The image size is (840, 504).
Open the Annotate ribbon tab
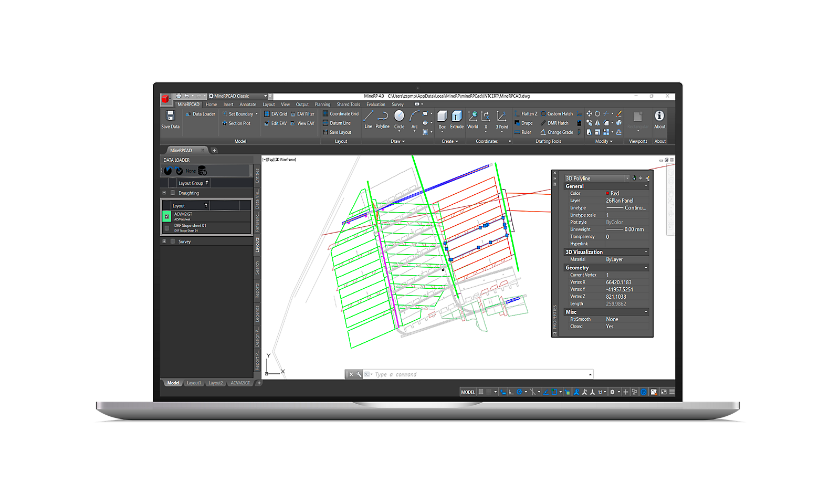(248, 104)
